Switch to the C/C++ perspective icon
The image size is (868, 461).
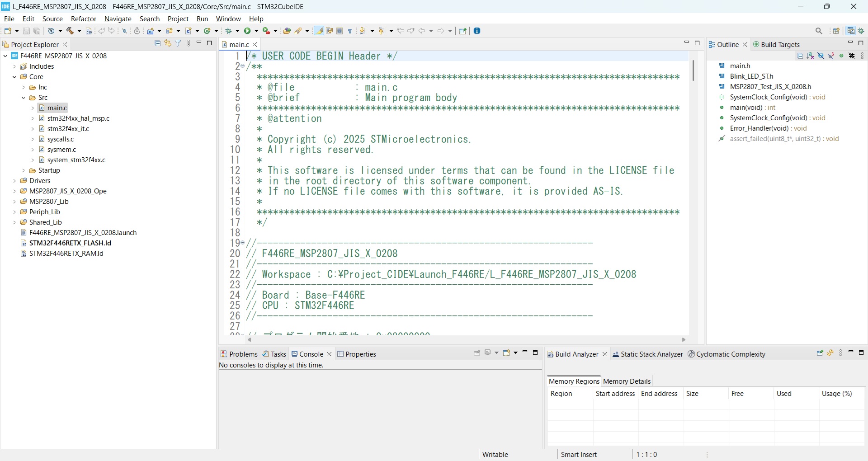pyautogui.click(x=851, y=31)
